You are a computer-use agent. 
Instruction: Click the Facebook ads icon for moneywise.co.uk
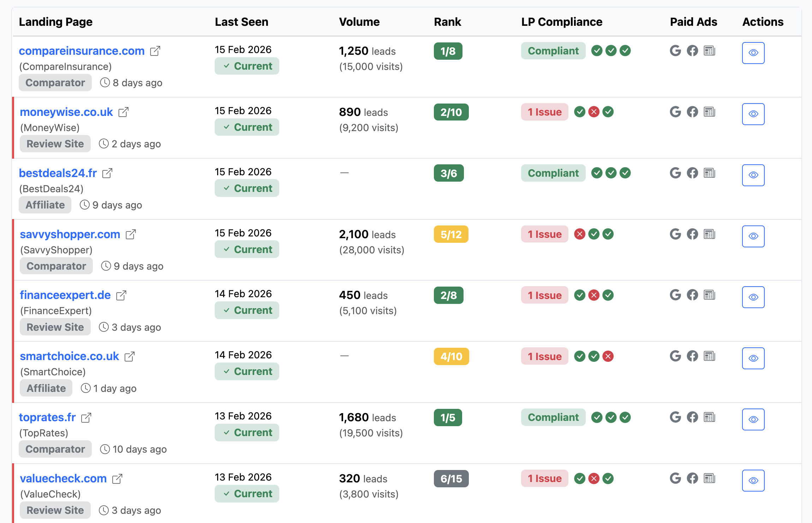692,112
